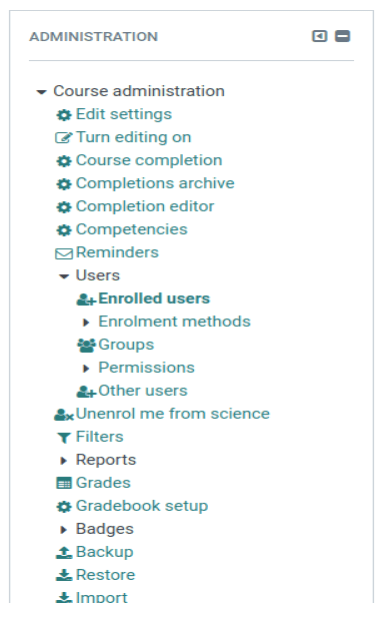Screen dimensions: 389x628
Task: Expand the Permissions node
Action: [86, 368]
